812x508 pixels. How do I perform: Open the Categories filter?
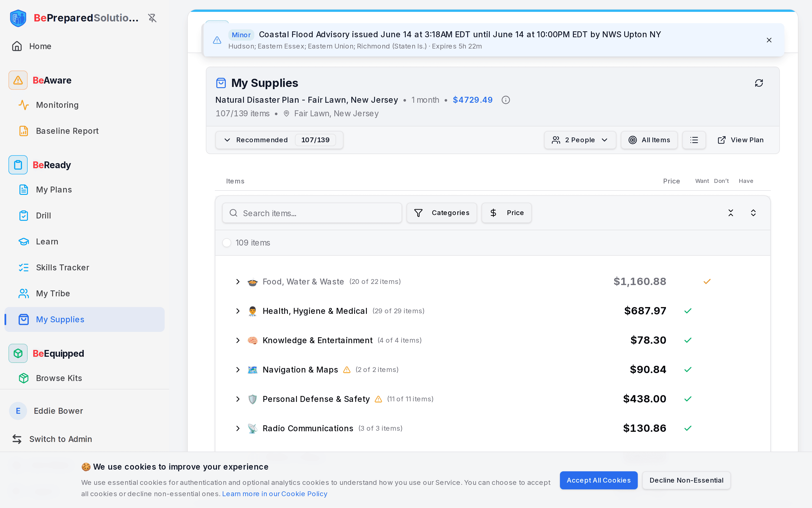[x=442, y=213]
